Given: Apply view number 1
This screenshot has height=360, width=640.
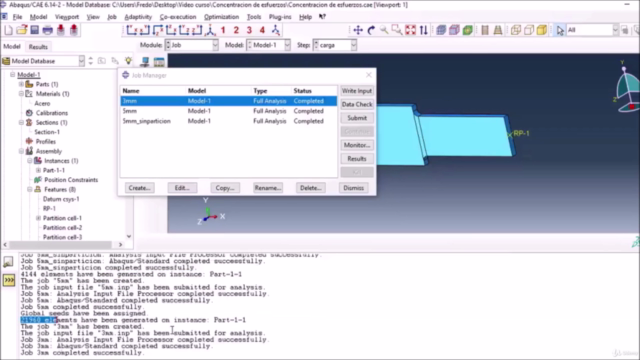Looking at the screenshot, I should (x=223, y=30).
